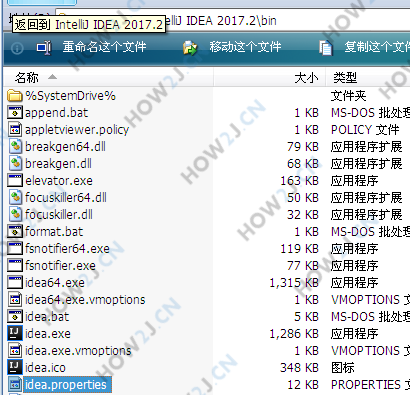410x395 pixels.
Task: Select the idea.exe file name
Action: pyautogui.click(x=48, y=334)
